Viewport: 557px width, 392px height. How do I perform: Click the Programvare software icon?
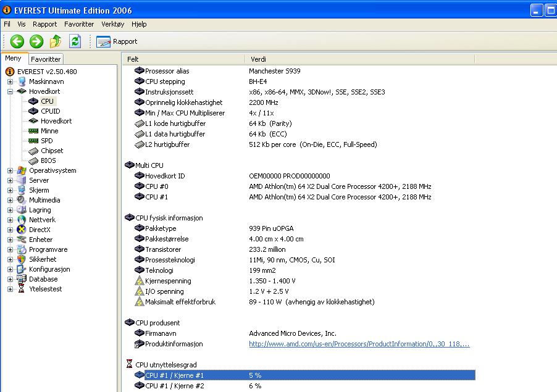(x=22, y=249)
